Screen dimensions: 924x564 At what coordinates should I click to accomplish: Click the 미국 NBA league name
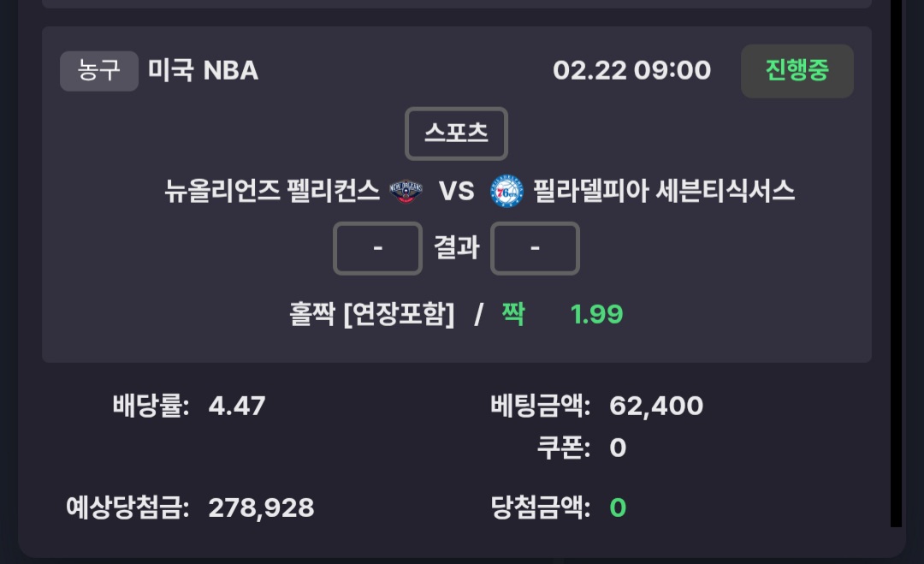pyautogui.click(x=204, y=70)
